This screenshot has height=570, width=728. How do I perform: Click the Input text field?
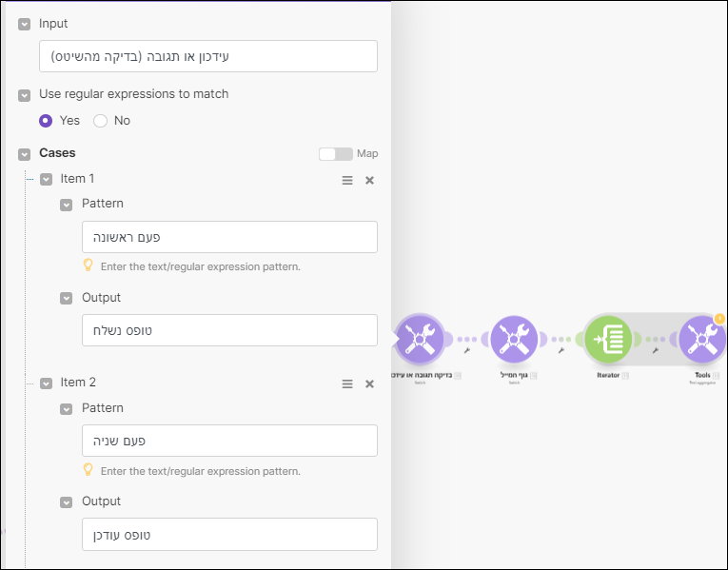click(x=208, y=56)
